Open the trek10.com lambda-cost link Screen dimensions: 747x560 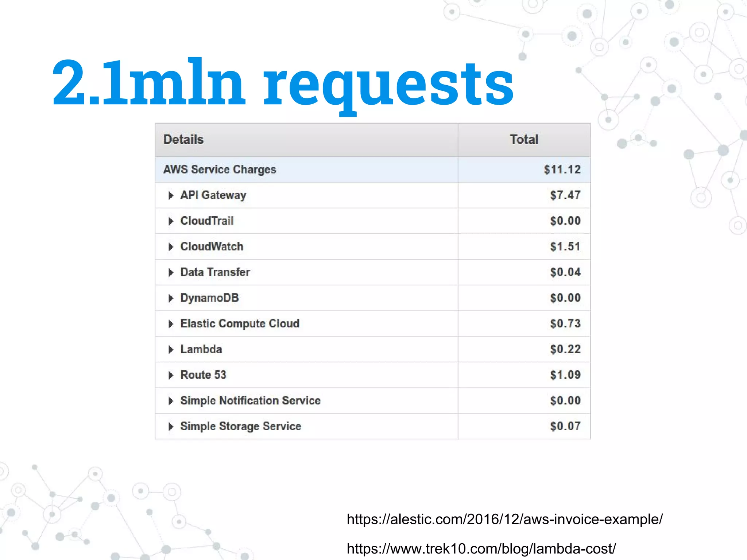[481, 549]
